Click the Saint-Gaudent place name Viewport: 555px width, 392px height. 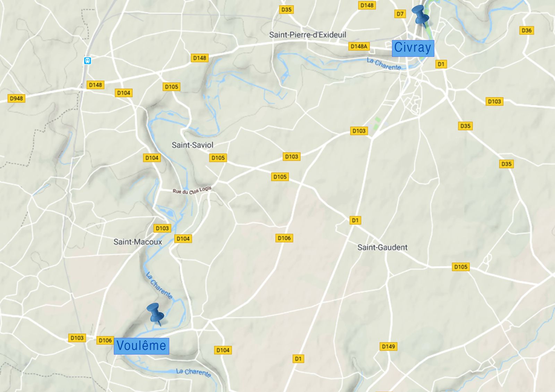(x=382, y=247)
